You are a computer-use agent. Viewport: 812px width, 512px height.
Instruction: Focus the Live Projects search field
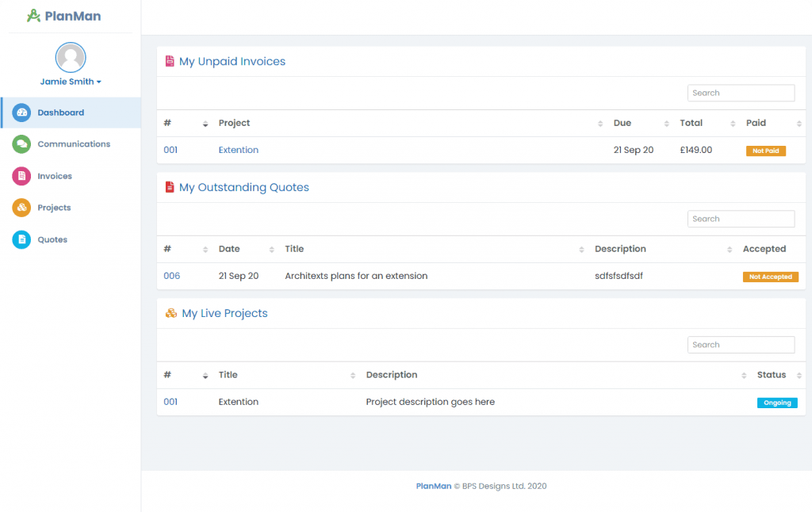(x=741, y=345)
